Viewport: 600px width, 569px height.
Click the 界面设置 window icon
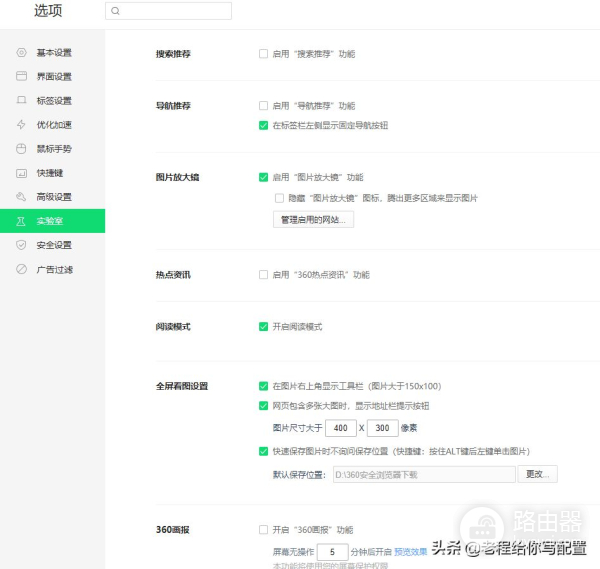21,76
